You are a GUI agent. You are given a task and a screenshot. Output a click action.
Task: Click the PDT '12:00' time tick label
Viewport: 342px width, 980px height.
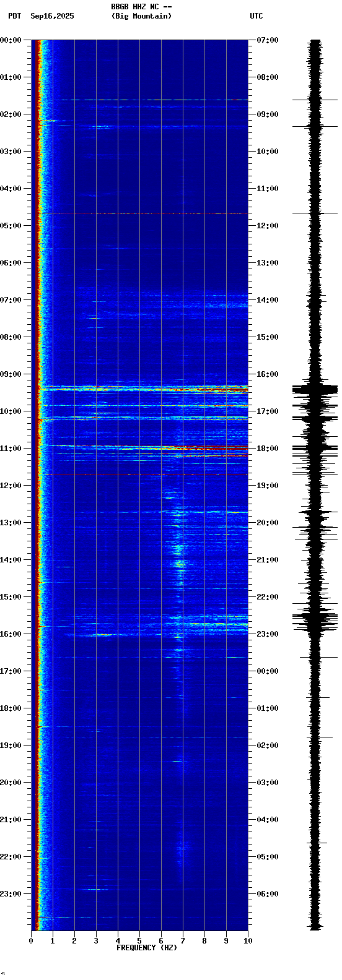[x=11, y=486]
